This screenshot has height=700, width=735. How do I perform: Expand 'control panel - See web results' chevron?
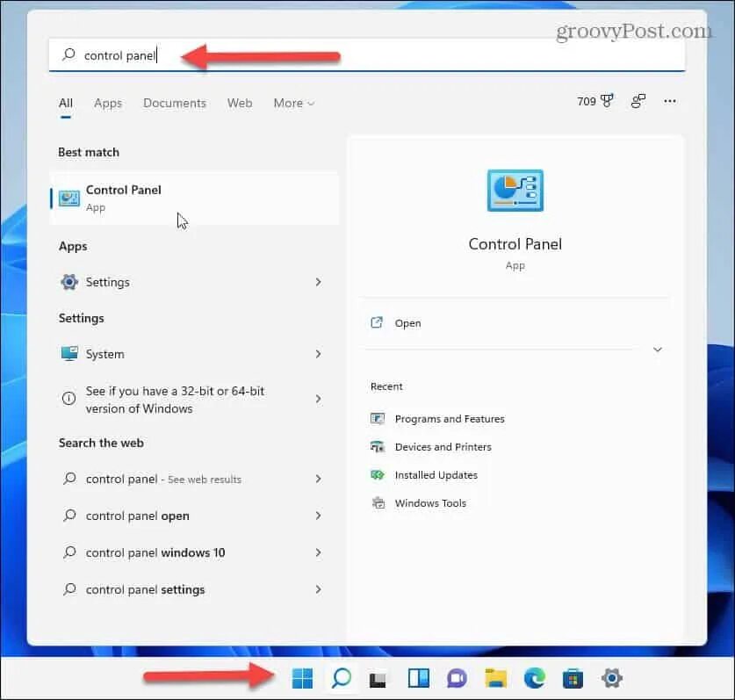318,479
